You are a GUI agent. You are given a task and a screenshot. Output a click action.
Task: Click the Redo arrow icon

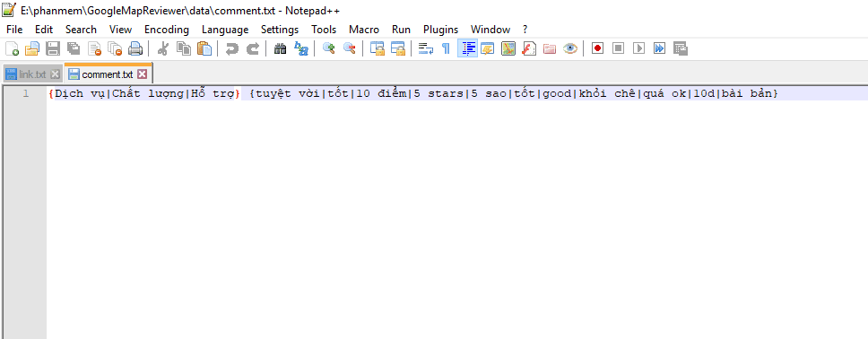coord(253,48)
